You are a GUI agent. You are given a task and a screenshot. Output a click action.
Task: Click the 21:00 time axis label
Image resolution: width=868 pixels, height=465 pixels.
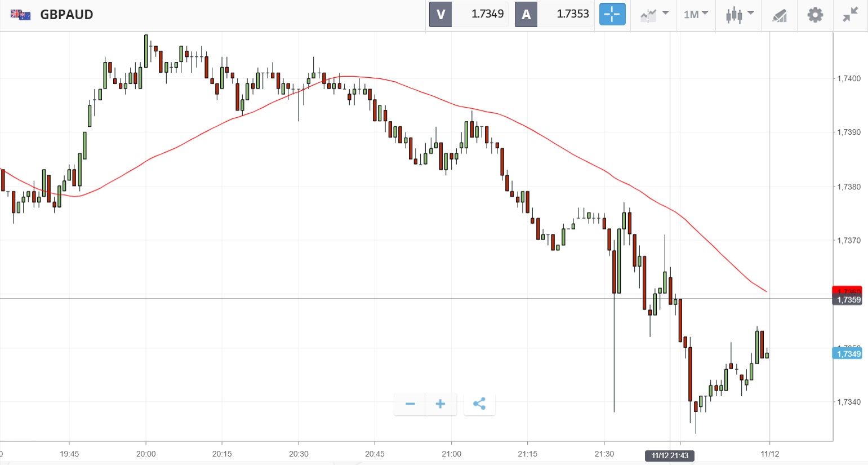[451, 454]
